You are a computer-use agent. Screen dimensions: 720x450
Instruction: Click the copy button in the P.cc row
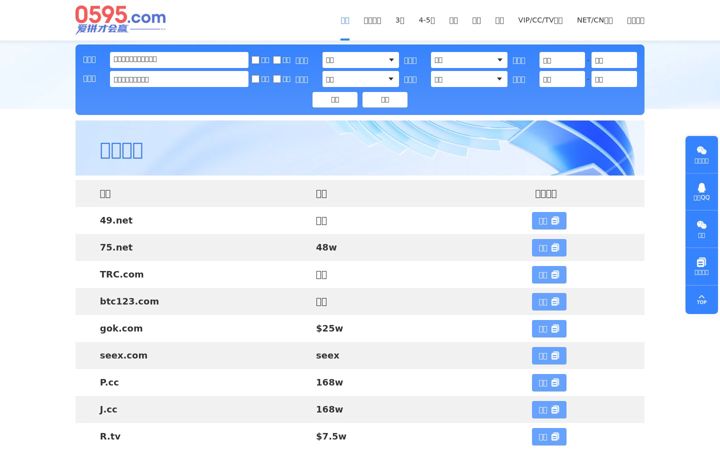pyautogui.click(x=549, y=383)
